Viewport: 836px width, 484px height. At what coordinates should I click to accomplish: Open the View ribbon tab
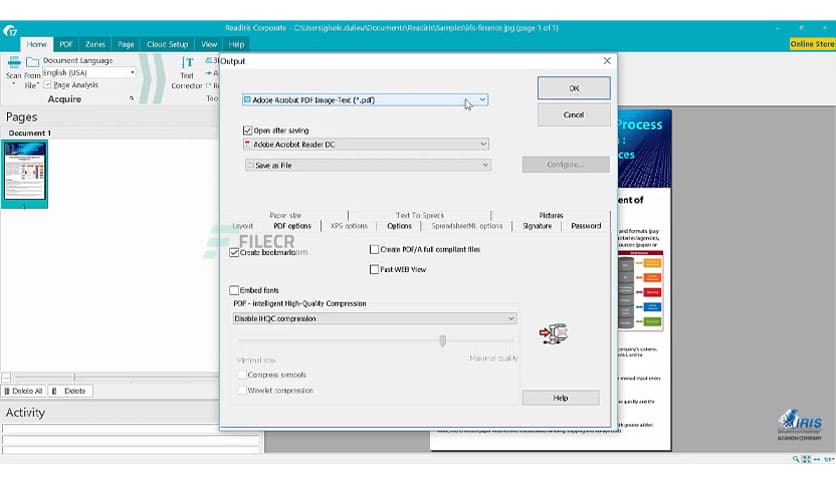[x=209, y=44]
